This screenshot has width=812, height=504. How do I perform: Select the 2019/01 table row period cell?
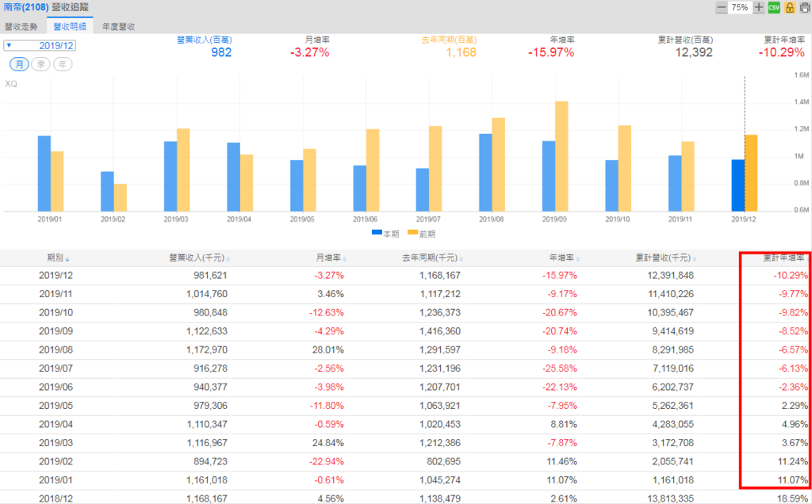[x=56, y=481]
